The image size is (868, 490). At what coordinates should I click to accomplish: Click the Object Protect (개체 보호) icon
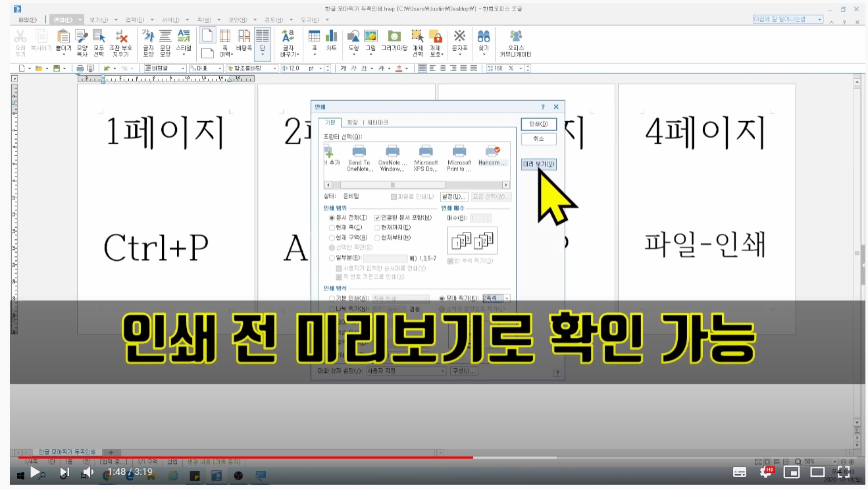coord(435,43)
